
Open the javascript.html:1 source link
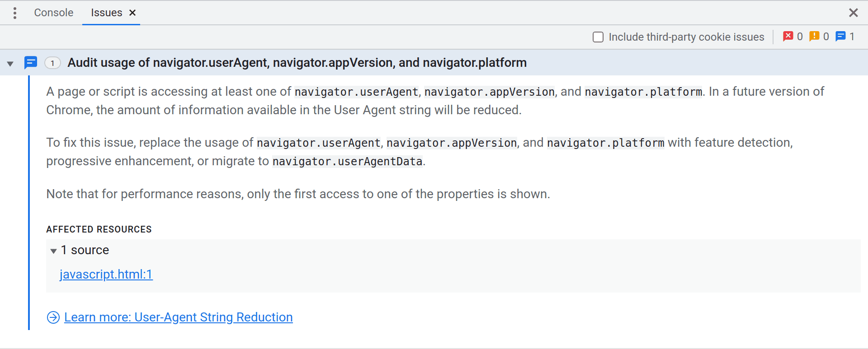[106, 275]
